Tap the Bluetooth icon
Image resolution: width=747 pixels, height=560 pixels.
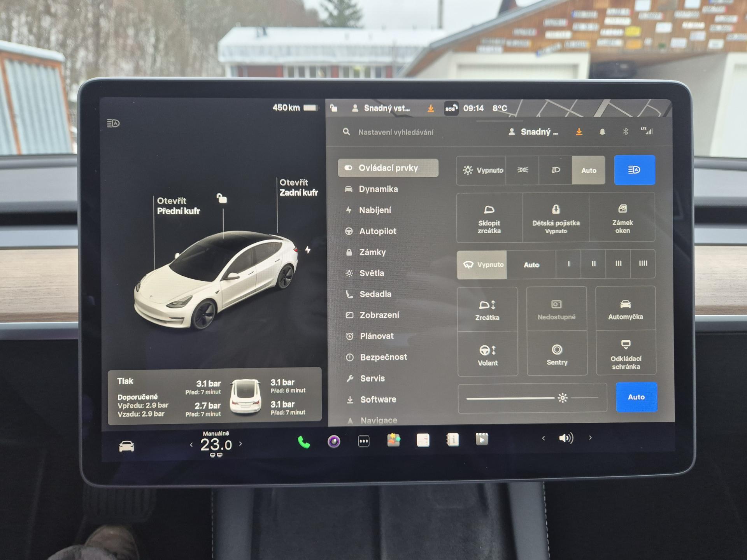coord(625,132)
